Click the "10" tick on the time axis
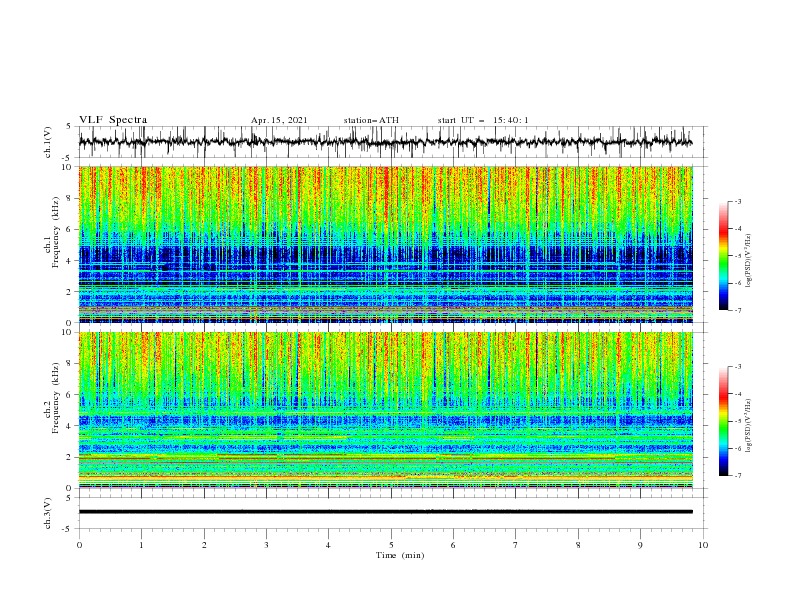 703,545
